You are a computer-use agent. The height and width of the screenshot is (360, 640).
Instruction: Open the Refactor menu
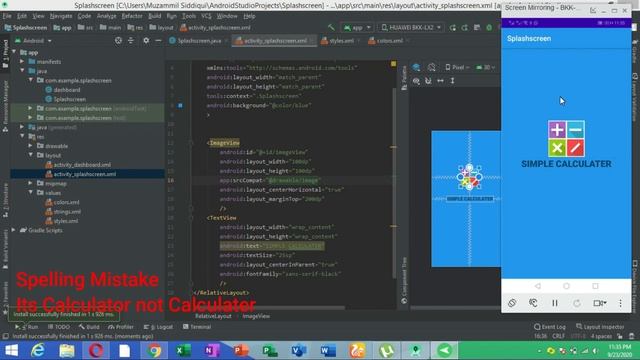pyautogui.click(x=132, y=16)
